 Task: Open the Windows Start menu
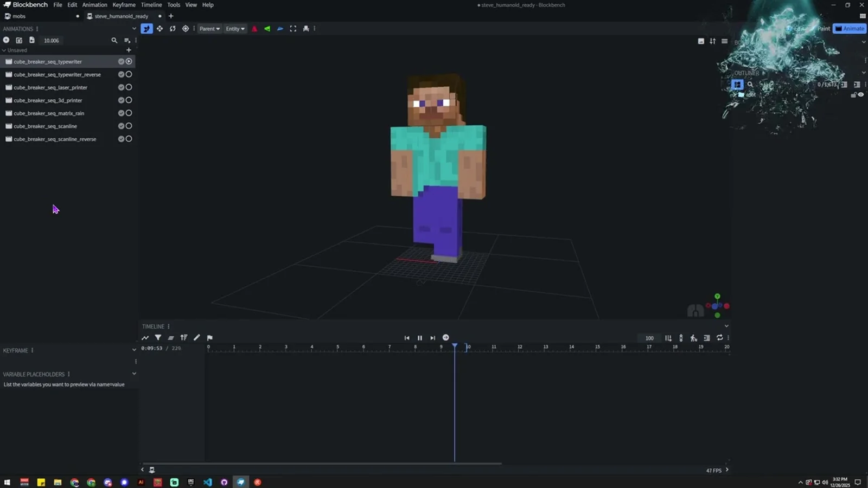click(x=7, y=482)
